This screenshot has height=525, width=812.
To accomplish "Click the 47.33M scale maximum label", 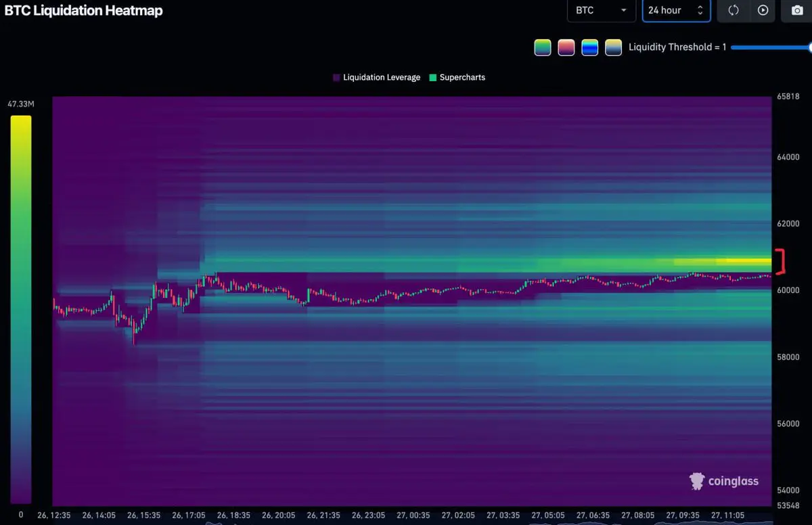I will [21, 104].
